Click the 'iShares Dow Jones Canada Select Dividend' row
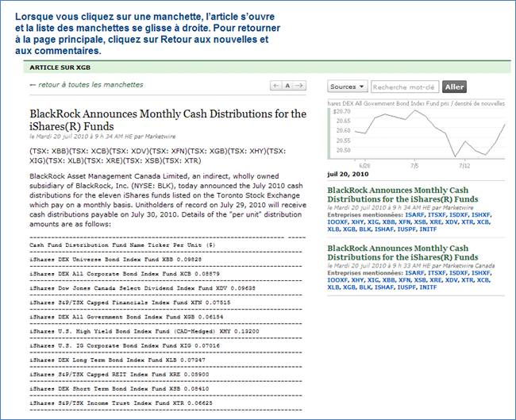516x420 pixels. [142, 288]
